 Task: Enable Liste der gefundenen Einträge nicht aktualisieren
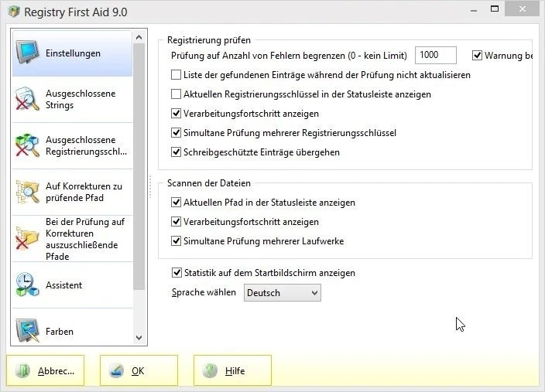click(x=176, y=75)
